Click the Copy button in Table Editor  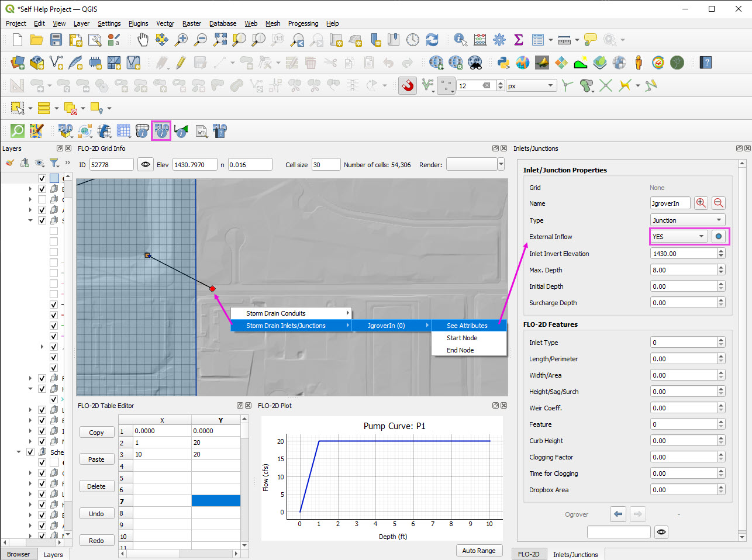point(96,433)
